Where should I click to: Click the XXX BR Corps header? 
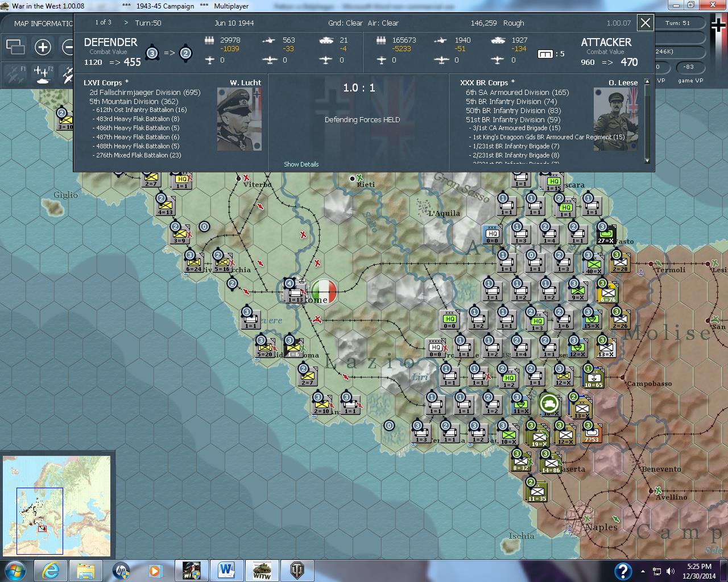pos(487,82)
